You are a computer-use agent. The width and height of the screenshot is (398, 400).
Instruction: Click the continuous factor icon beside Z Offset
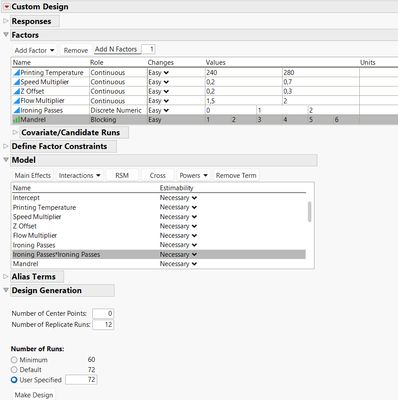pyautogui.click(x=16, y=91)
